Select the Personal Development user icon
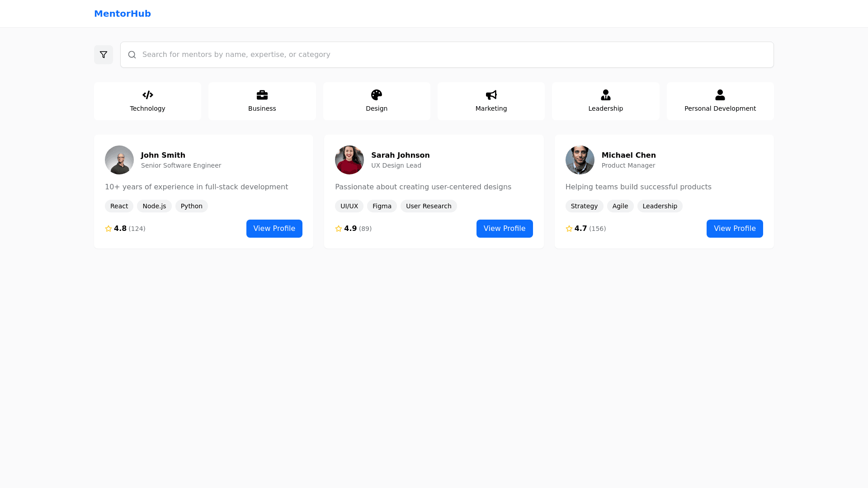Viewport: 868px width, 488px height. (720, 95)
